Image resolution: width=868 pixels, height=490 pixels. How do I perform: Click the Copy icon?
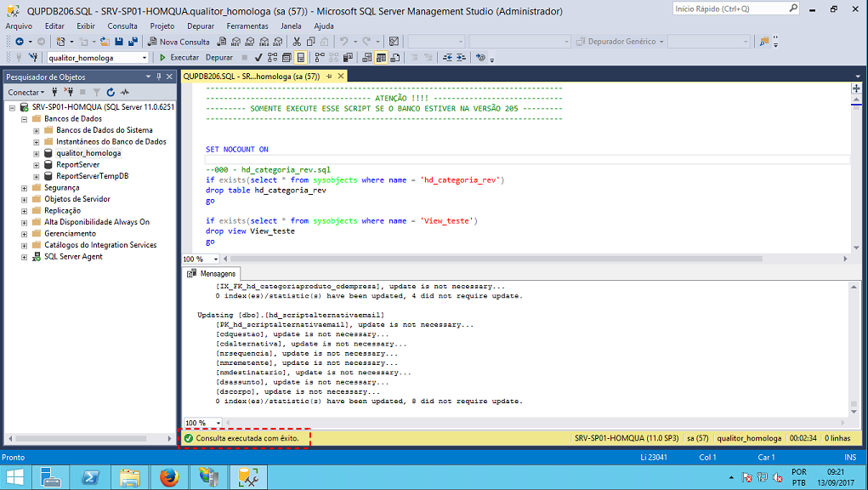310,42
